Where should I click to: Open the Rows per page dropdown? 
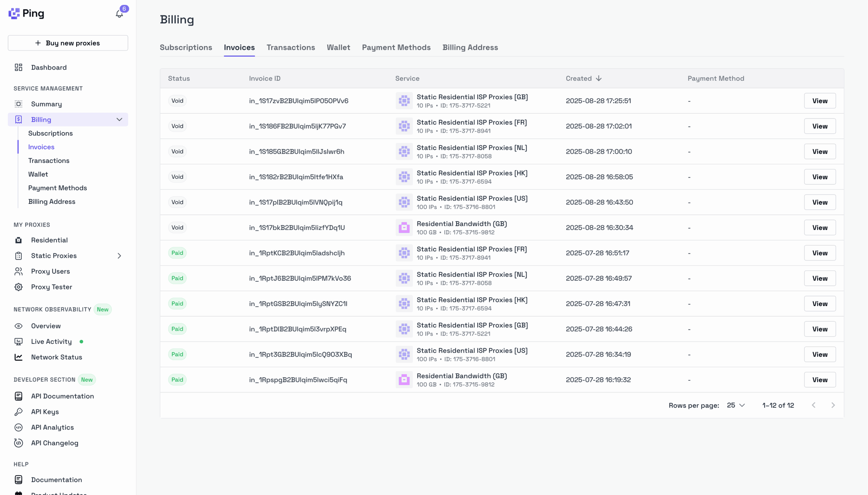(736, 405)
